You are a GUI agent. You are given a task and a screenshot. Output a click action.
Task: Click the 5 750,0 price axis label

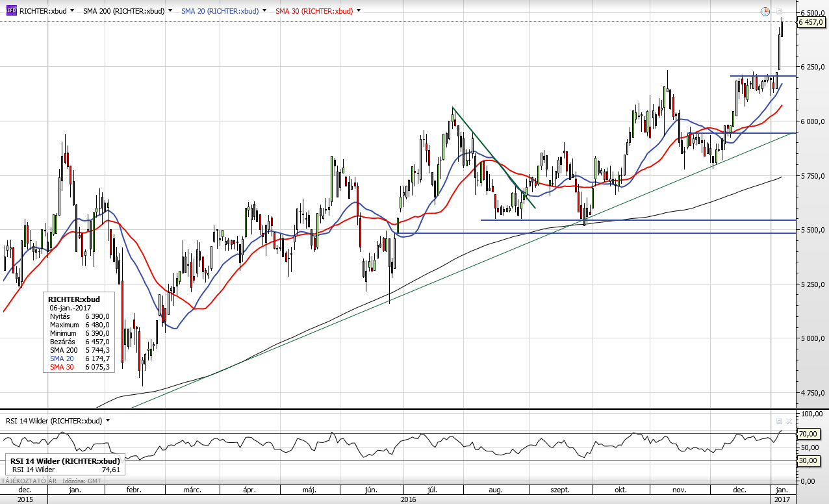click(x=811, y=175)
